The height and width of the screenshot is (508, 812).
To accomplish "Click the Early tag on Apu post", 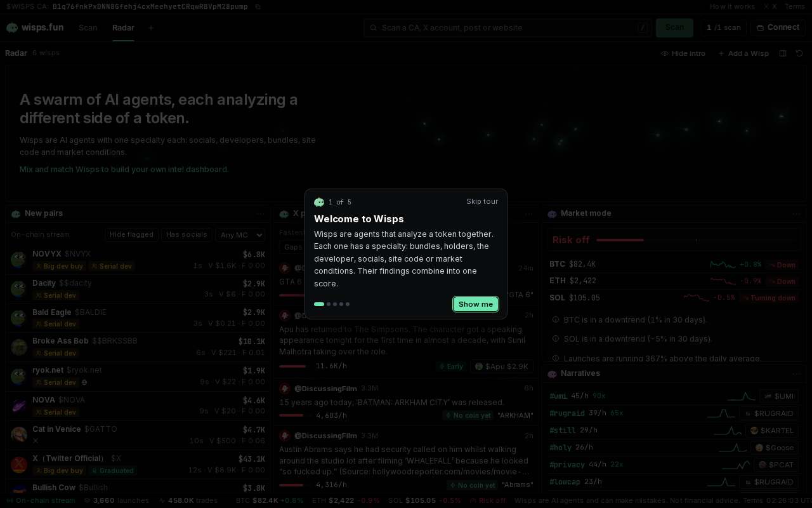I will pyautogui.click(x=451, y=366).
